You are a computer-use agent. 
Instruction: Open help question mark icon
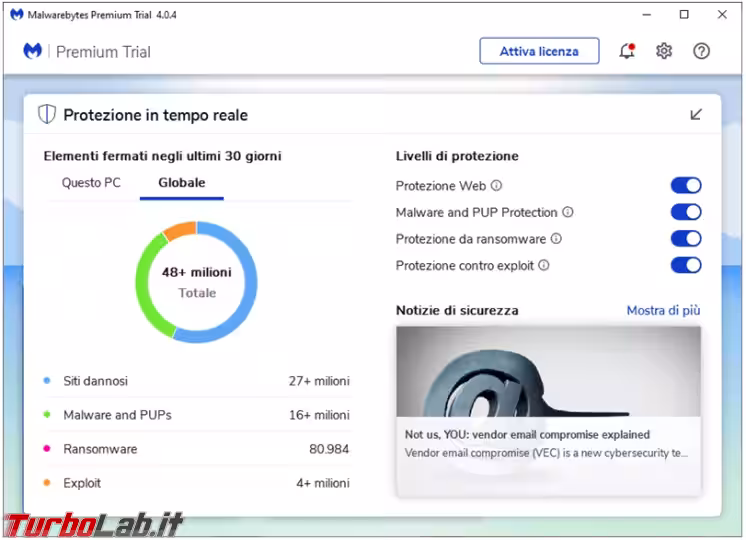click(x=701, y=51)
